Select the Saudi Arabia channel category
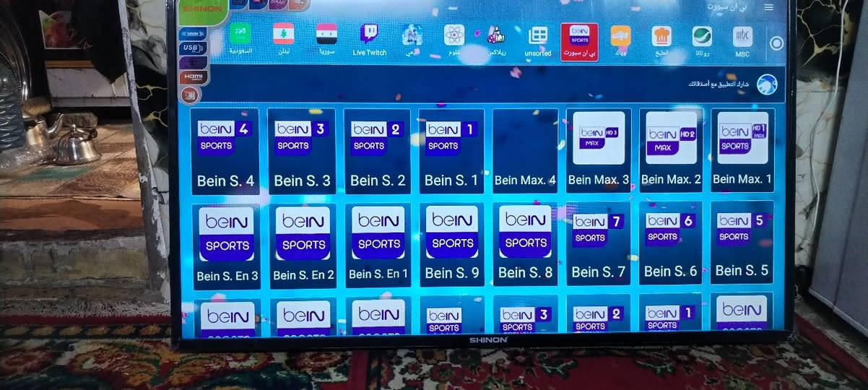This screenshot has height=390, width=868. (x=240, y=40)
